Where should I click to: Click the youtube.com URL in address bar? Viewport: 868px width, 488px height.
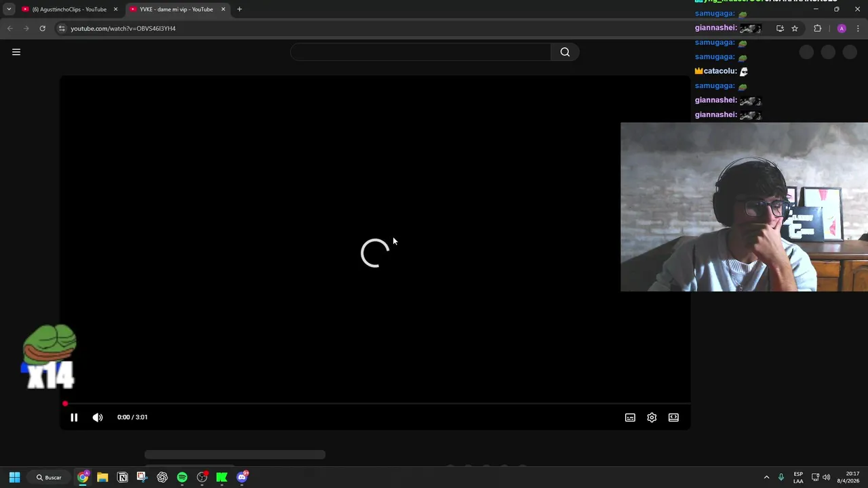click(123, 28)
